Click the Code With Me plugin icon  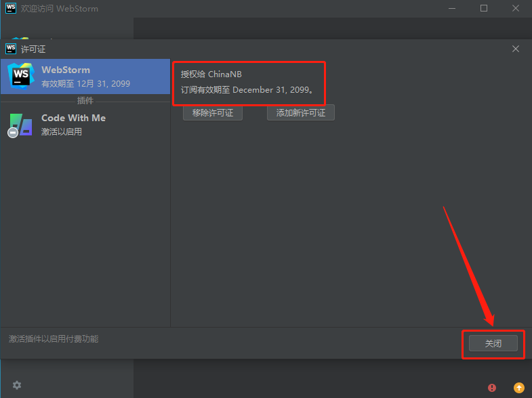pos(20,125)
